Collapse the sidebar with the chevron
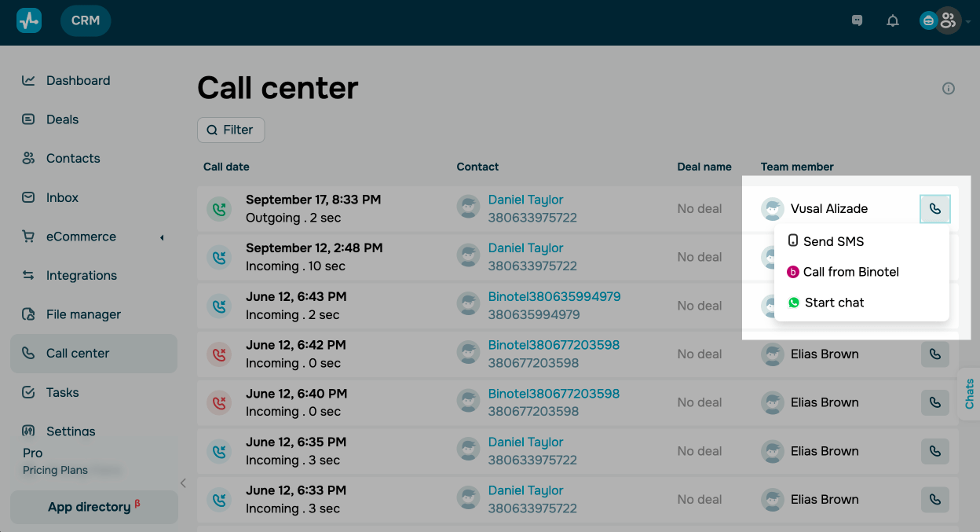The width and height of the screenshot is (980, 532). pyautogui.click(x=183, y=483)
